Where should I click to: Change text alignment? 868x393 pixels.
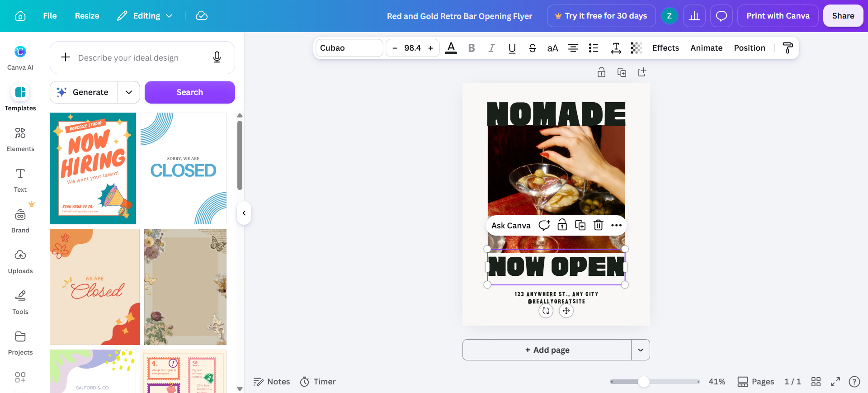click(573, 48)
